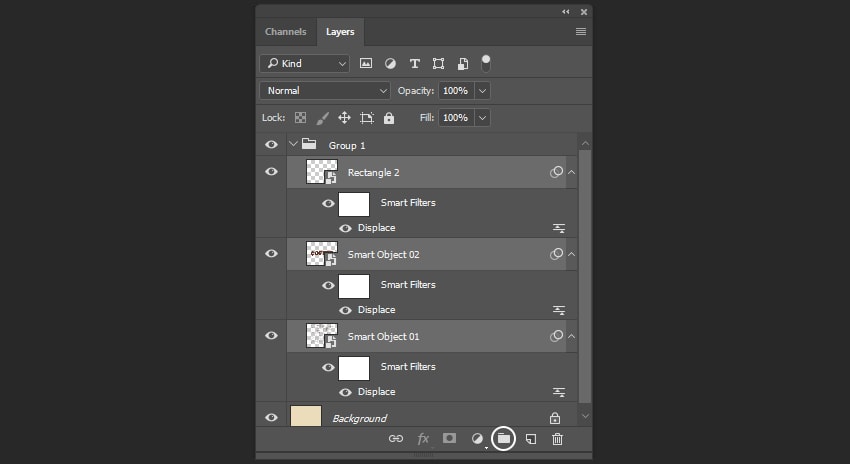Hide the Smart Object 01 layer
This screenshot has height=464, width=850.
click(x=271, y=336)
